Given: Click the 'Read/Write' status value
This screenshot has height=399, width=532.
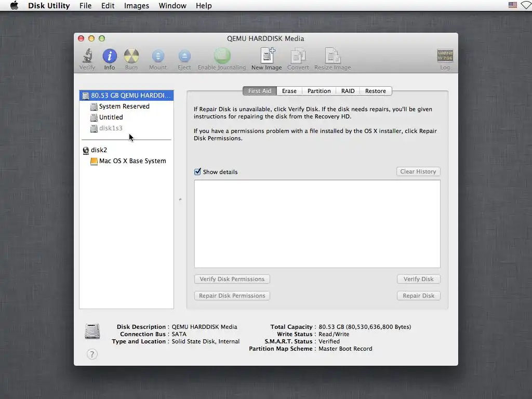Looking at the screenshot, I should 334,334.
